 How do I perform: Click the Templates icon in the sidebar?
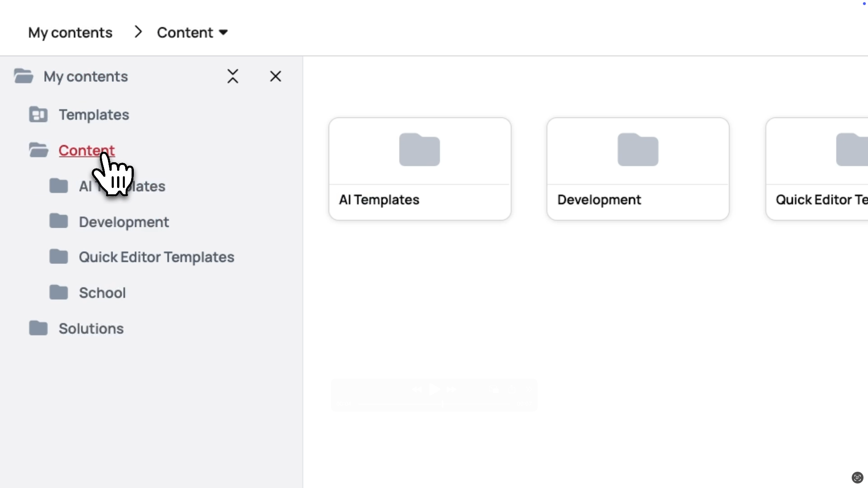point(38,115)
